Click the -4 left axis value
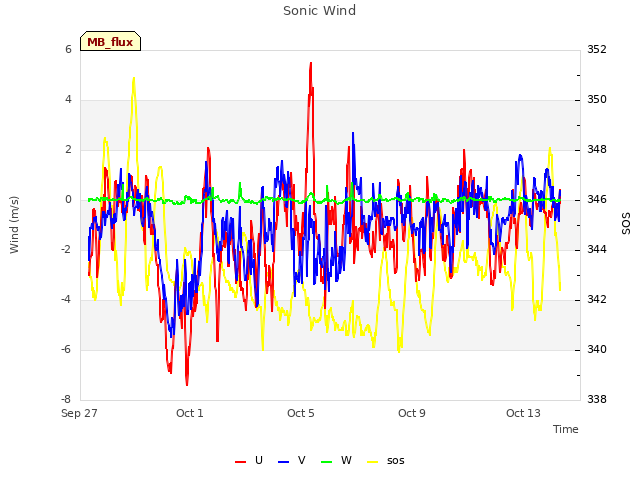 [66, 300]
